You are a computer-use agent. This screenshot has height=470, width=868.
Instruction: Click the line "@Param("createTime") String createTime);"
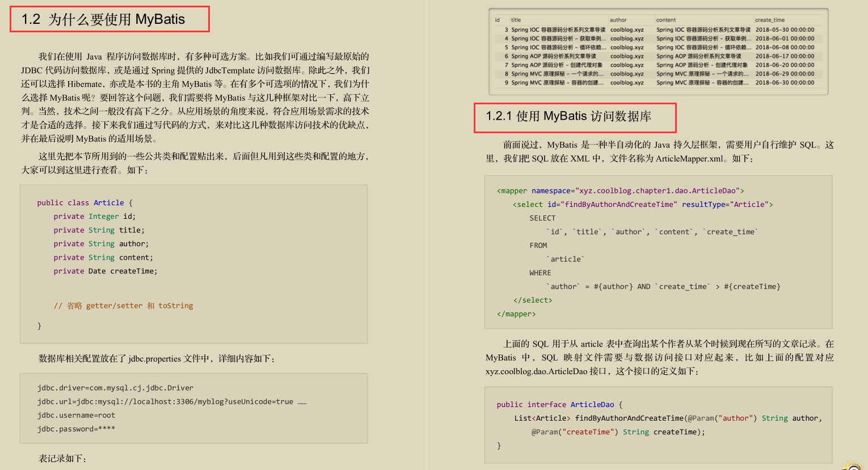[618, 431]
